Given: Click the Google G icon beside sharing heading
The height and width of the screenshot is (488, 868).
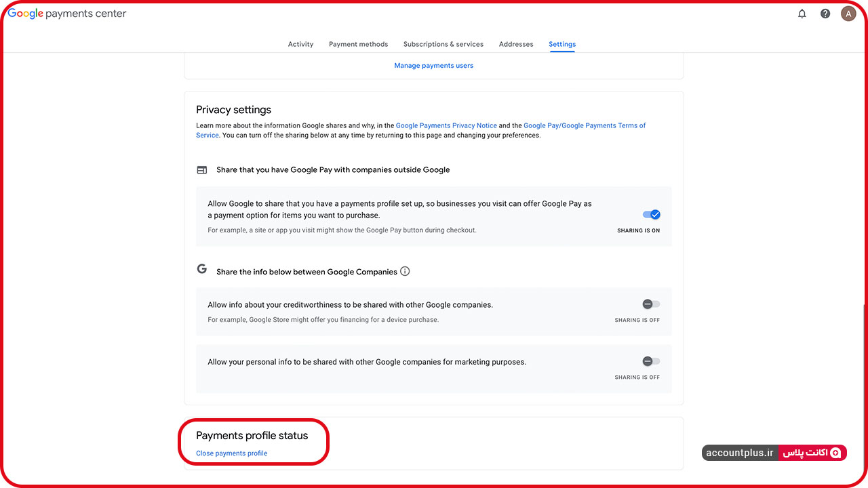Looking at the screenshot, I should pyautogui.click(x=201, y=269).
